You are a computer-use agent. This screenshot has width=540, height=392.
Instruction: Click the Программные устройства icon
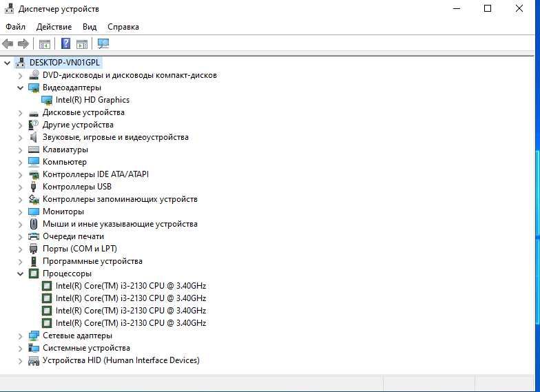[x=33, y=261]
